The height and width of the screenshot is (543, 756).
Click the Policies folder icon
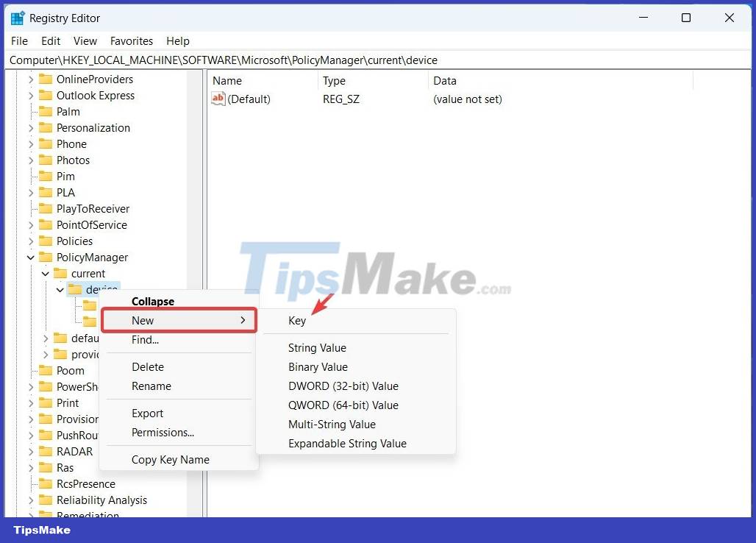tap(46, 241)
